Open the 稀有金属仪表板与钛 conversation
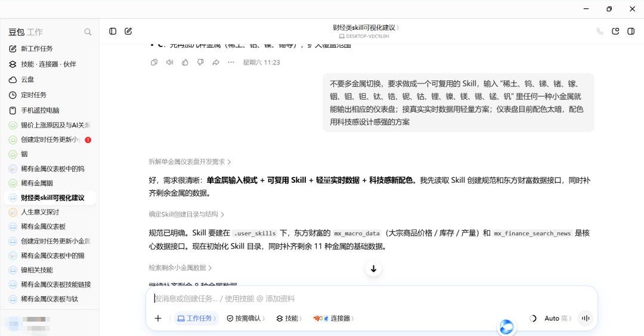 [x=49, y=299]
